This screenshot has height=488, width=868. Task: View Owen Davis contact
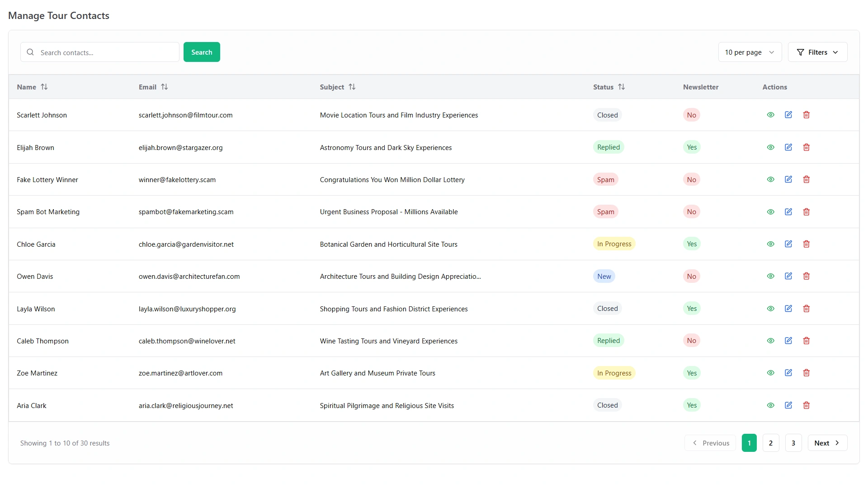771,276
